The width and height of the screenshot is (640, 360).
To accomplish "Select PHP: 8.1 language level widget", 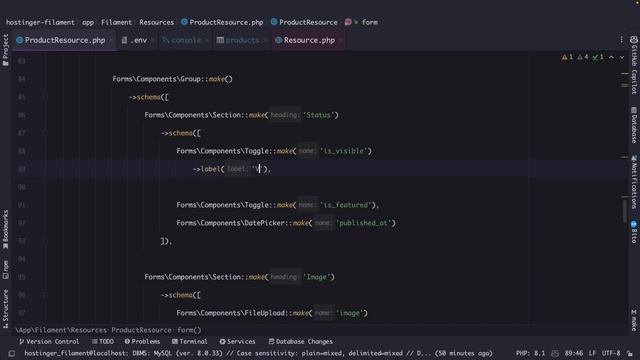I will point(530,353).
